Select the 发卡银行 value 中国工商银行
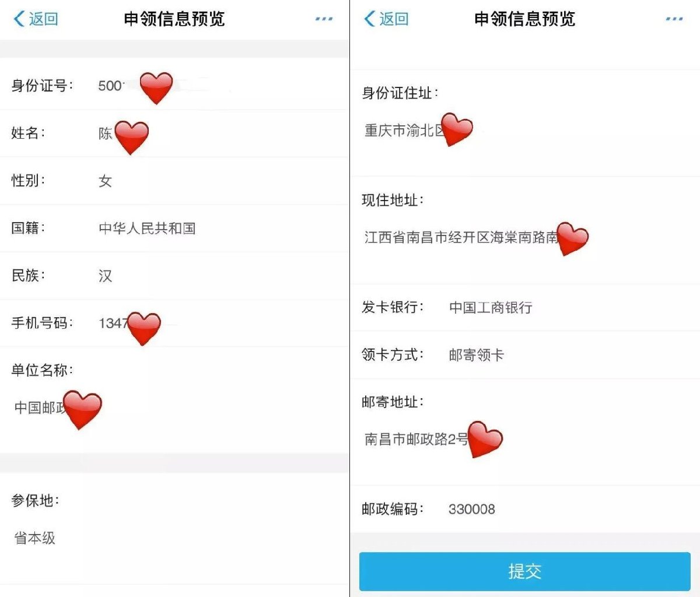 tap(491, 307)
